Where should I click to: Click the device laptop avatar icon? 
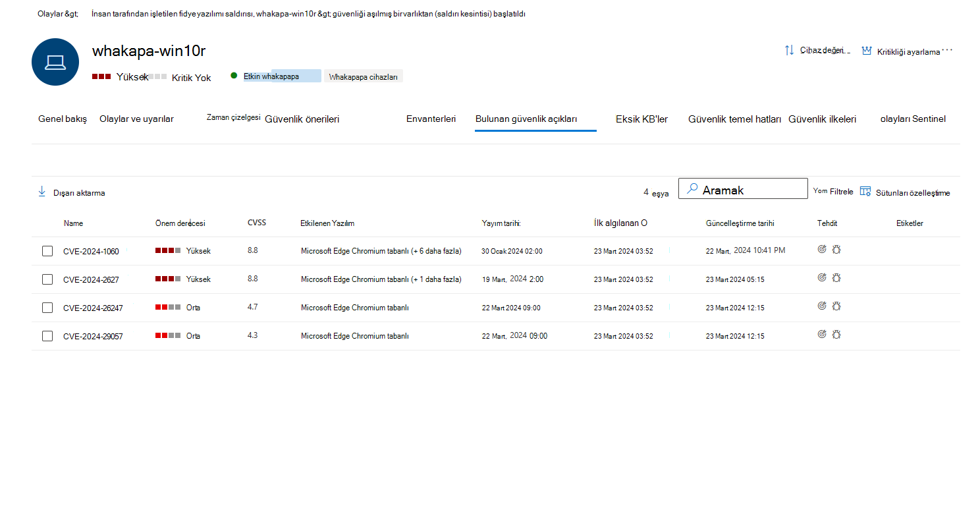coord(55,62)
